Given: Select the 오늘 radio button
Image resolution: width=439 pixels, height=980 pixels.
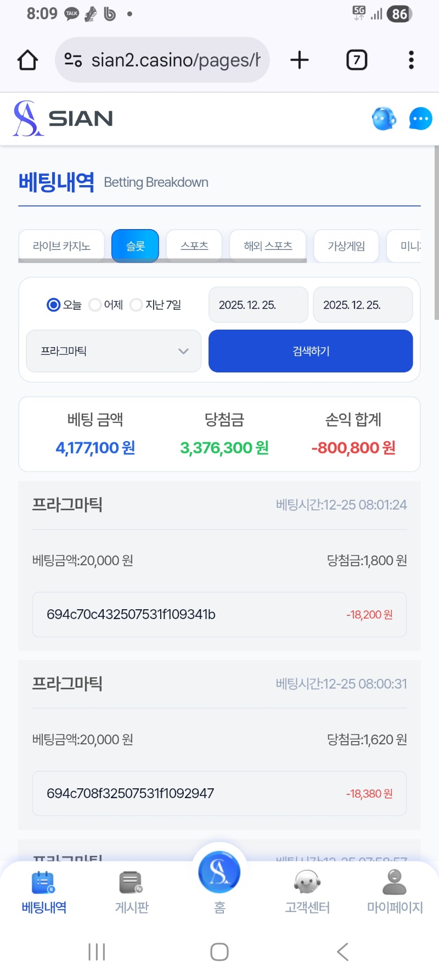Looking at the screenshot, I should pyautogui.click(x=54, y=305).
